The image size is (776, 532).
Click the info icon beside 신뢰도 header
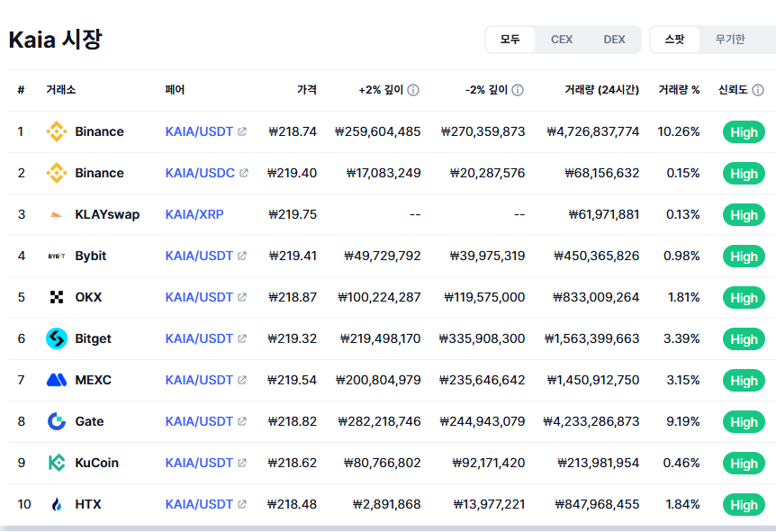point(758,91)
